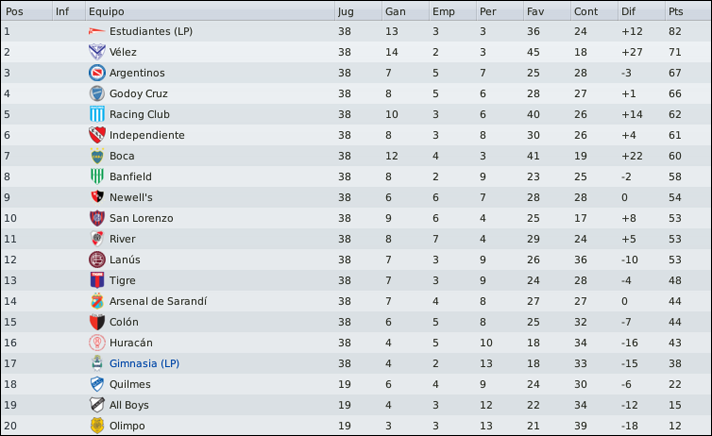Click the Banfield green striped crest
Screen dimensions: 712x436
[97, 176]
